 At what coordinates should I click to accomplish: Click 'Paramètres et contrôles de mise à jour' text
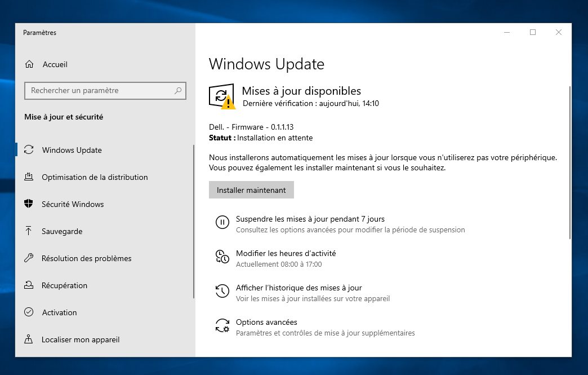[325, 333]
